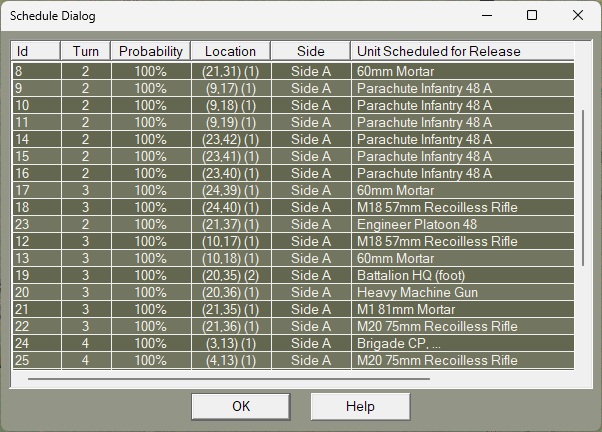Select Id 16 cell

click(x=37, y=173)
